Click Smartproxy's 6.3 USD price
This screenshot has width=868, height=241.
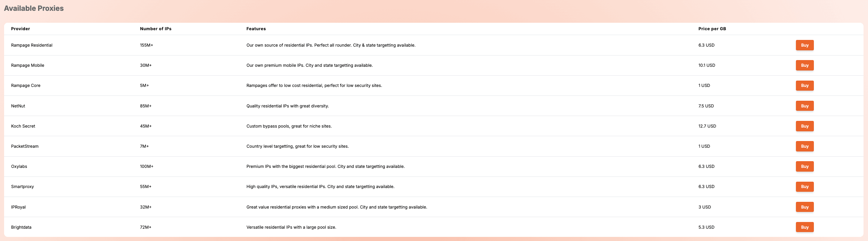coord(706,187)
